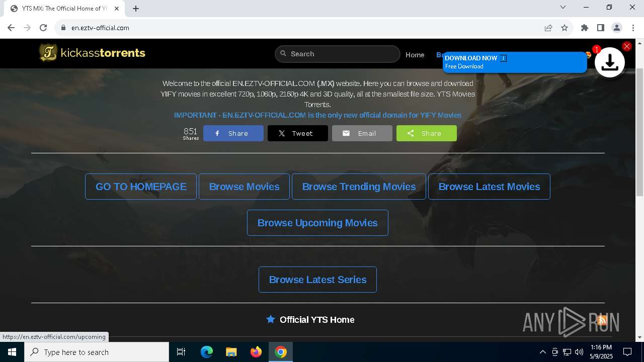The width and height of the screenshot is (644, 362).
Task: Click the RSS feed icon
Action: (x=602, y=320)
